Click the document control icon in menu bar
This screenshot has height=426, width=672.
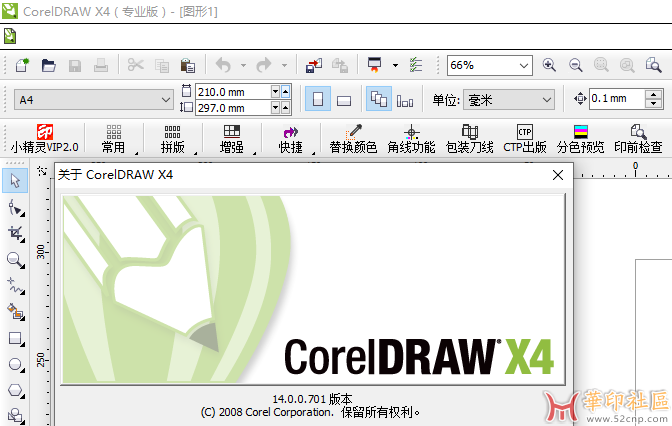(10, 36)
